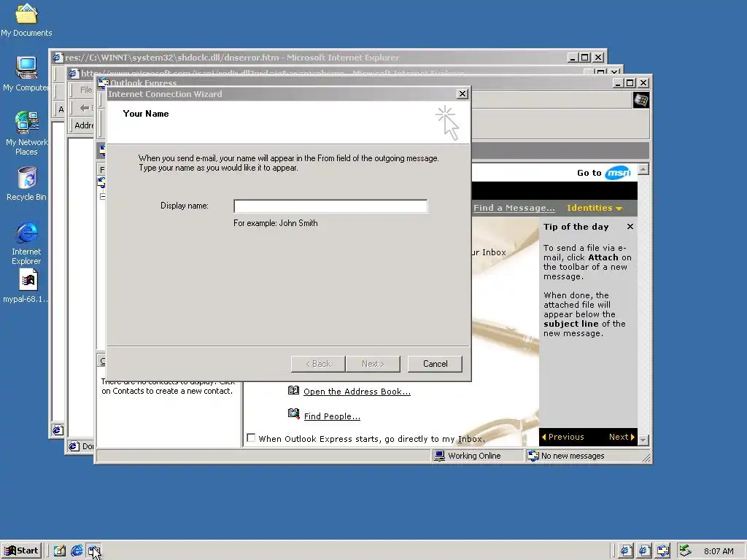Click the msn logo beside Go to
The width and height of the screenshot is (747, 560).
tap(617, 172)
